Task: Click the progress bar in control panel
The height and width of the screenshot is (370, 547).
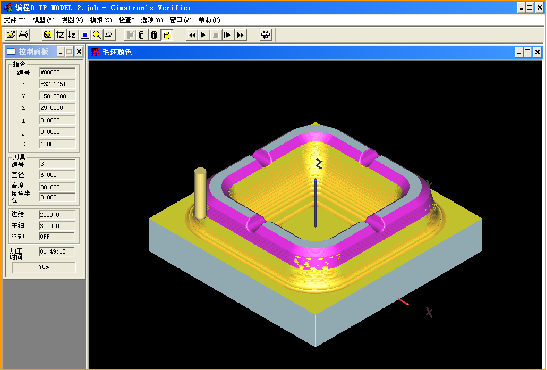Action: [44, 267]
